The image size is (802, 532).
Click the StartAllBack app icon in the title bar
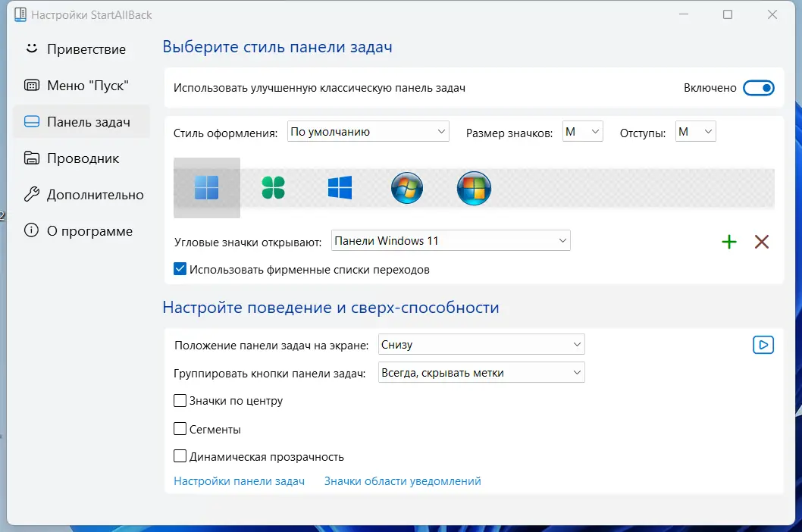(20, 15)
